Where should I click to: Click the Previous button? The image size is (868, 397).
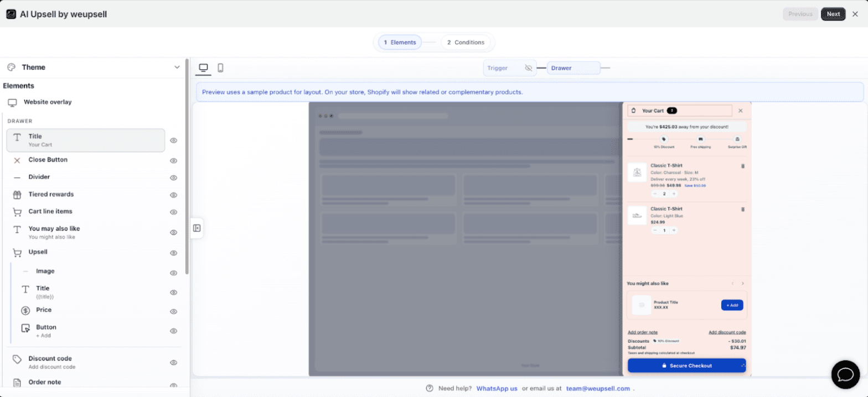coord(800,14)
